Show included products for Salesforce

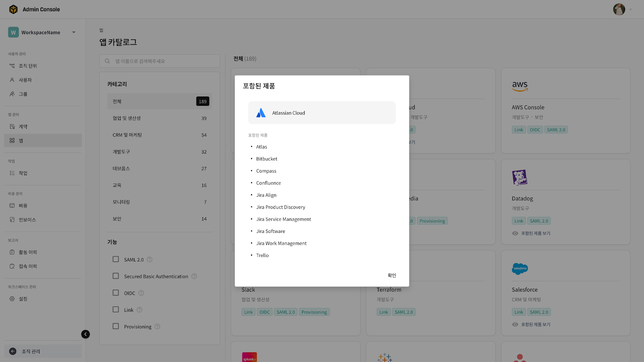click(x=531, y=325)
